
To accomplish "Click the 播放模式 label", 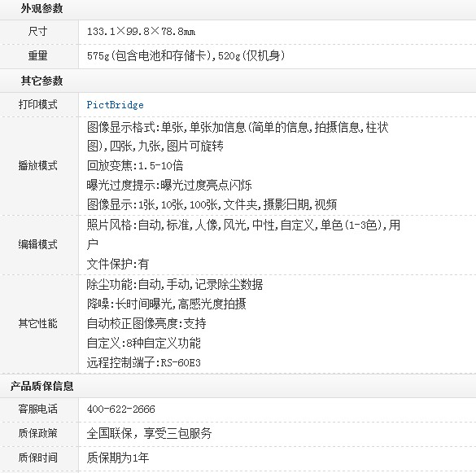I will [37, 165].
